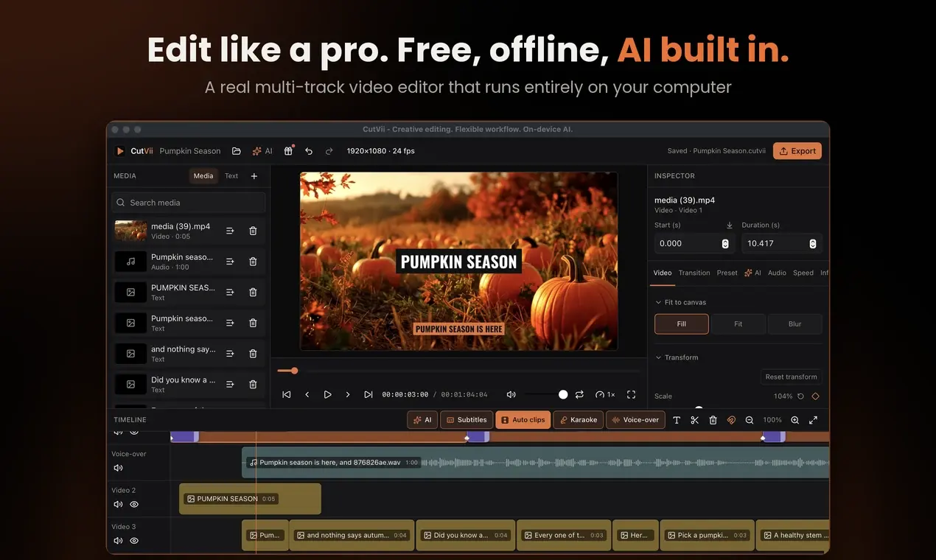
Task: Step back one frame
Action: coord(307,395)
